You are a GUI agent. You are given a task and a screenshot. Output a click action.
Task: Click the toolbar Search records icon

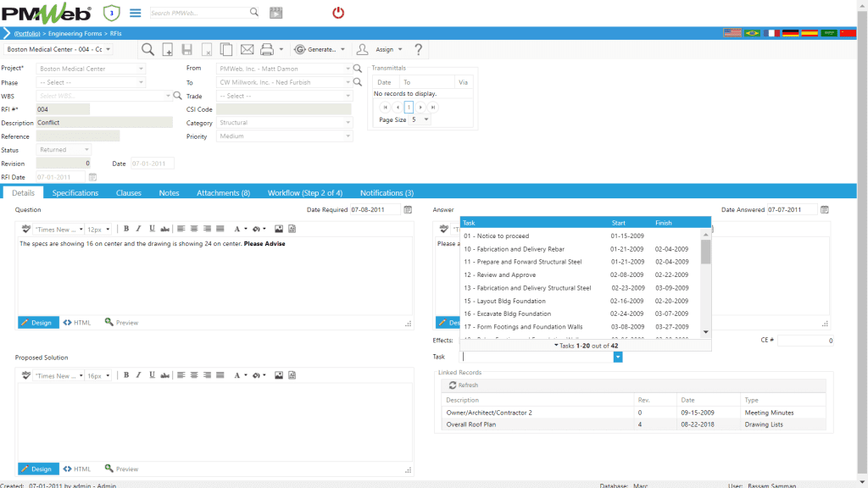(147, 49)
